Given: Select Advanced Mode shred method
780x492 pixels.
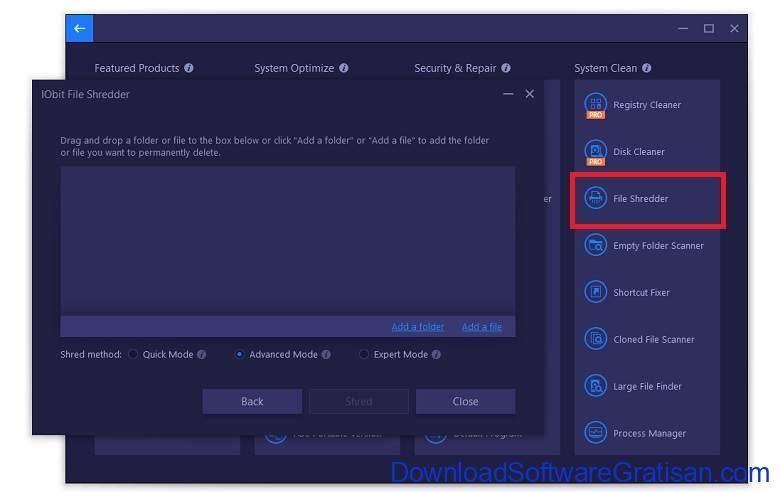Looking at the screenshot, I should (239, 354).
